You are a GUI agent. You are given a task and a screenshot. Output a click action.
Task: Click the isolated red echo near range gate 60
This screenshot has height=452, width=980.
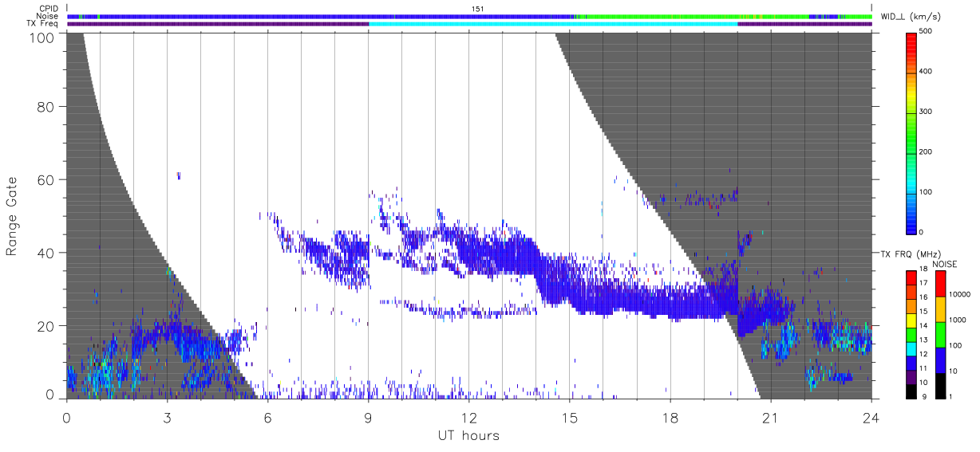coord(179,175)
